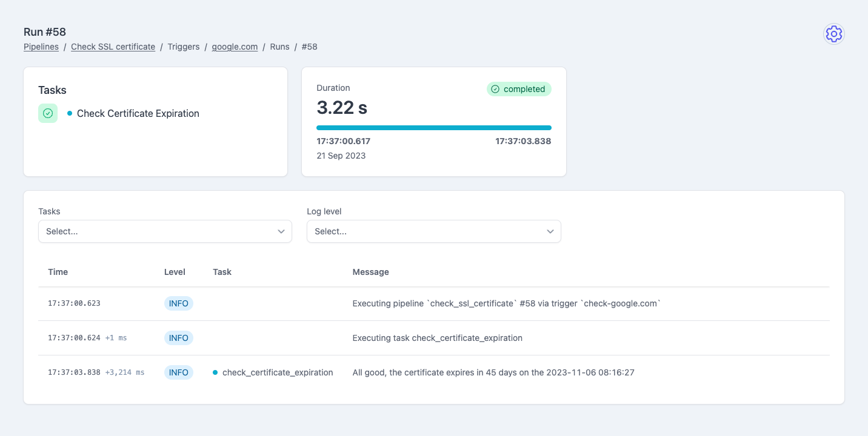Click the +3,214 ms delta label

click(125, 372)
